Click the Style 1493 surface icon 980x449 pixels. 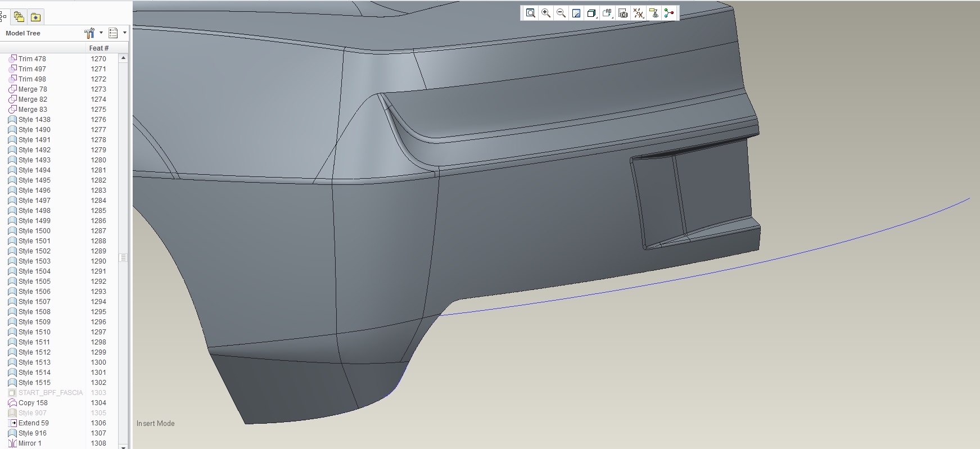pos(12,160)
